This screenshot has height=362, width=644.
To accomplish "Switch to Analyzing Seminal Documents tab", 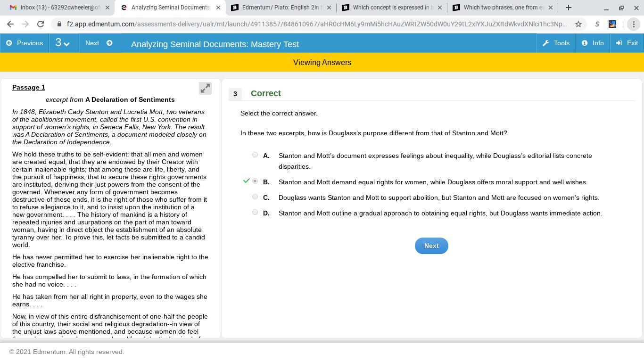I will (170, 8).
